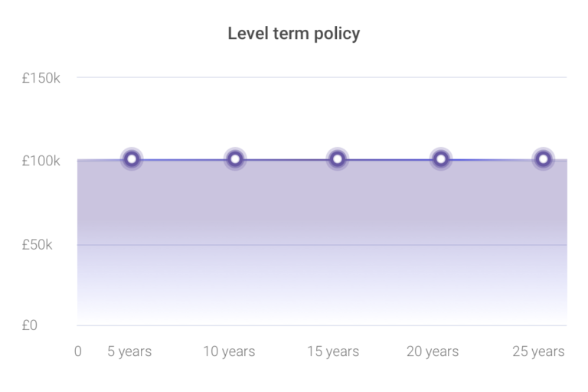Click the data point marker above 15 years
This screenshot has width=588, height=392.
[x=337, y=159]
